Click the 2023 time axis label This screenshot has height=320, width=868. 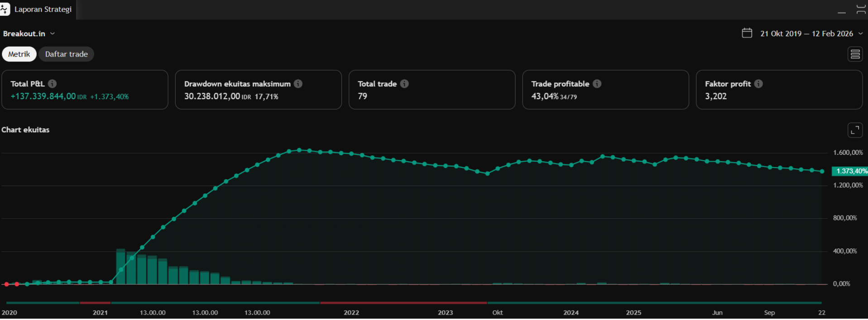(446, 313)
